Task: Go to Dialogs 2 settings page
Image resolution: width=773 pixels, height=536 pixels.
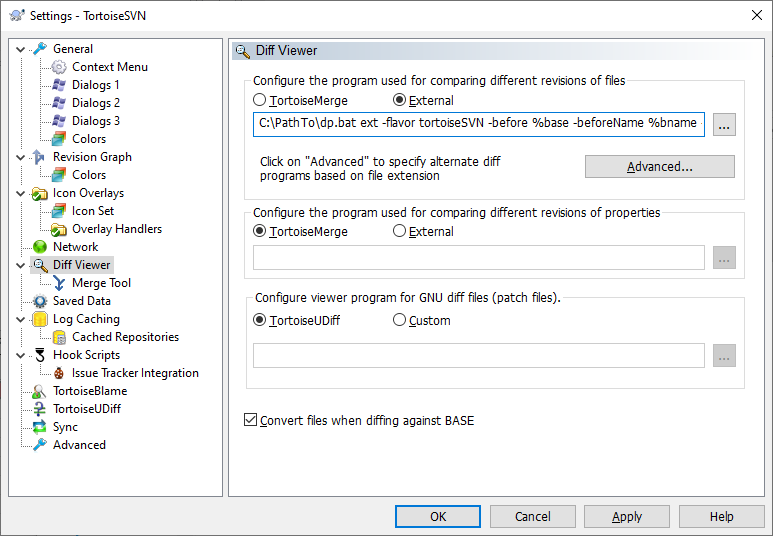Action: (96, 103)
